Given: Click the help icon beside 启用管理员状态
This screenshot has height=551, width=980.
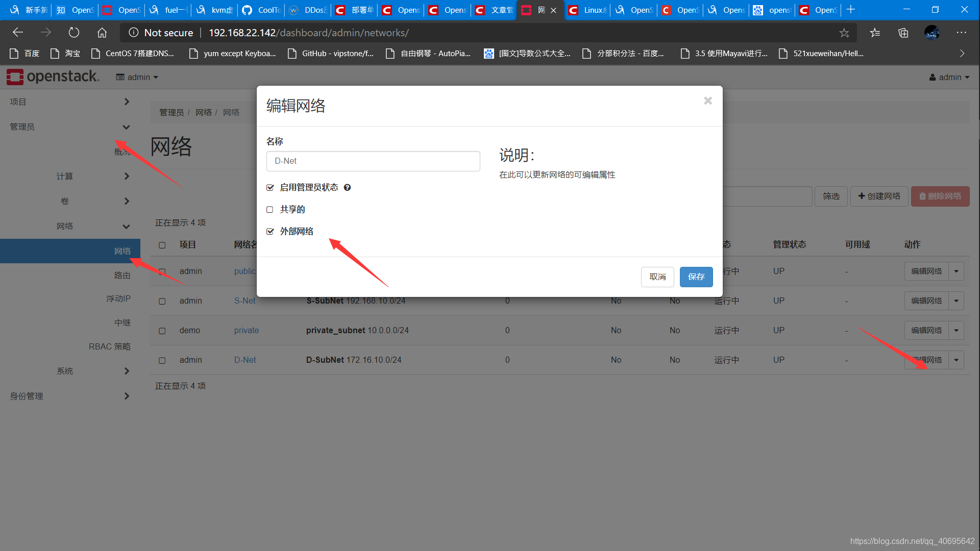Looking at the screenshot, I should tap(347, 188).
